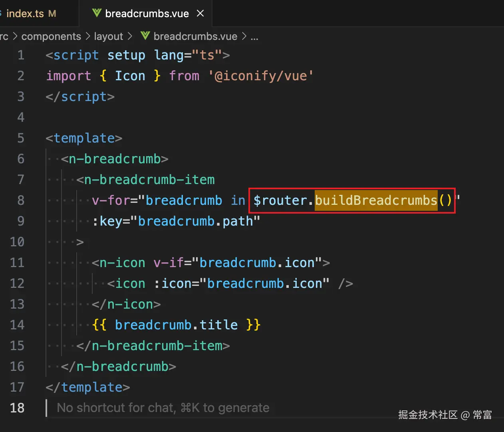Open the components breadcrumb segment
This screenshot has width=504, height=432.
tap(51, 36)
